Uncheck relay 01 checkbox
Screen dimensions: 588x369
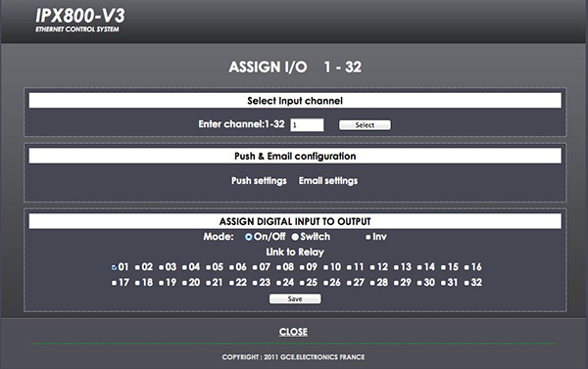tap(114, 267)
